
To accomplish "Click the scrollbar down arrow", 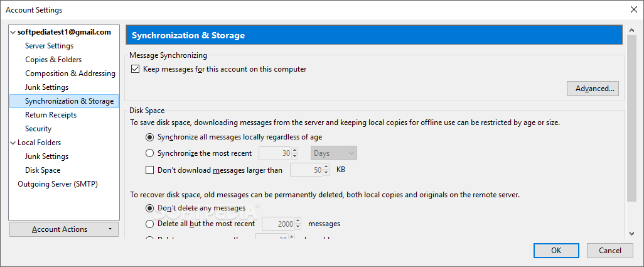I will 631,233.
